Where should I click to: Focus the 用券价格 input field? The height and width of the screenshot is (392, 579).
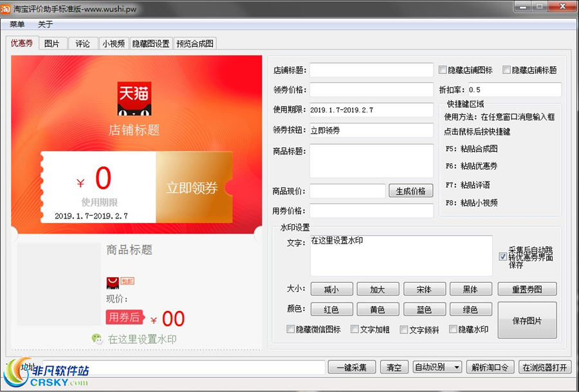[x=371, y=211]
